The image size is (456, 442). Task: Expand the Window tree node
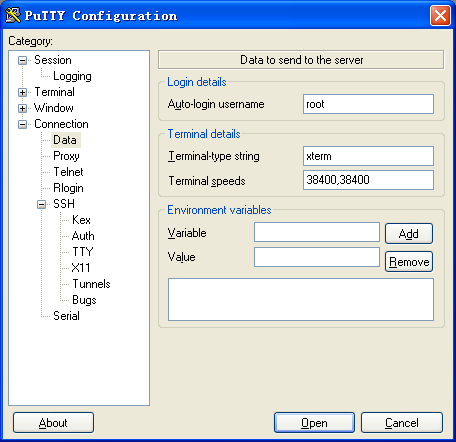[x=22, y=108]
